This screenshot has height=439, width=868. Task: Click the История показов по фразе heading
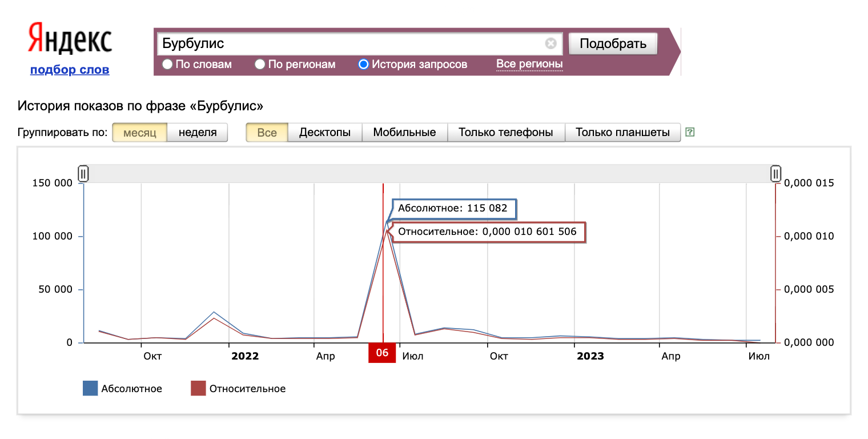point(140,106)
